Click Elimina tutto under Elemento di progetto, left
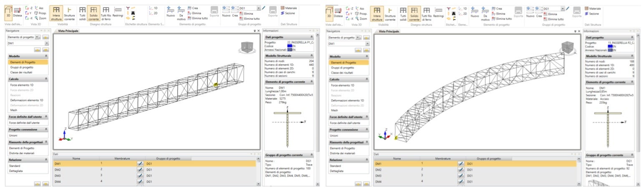The width and height of the screenshot is (644, 189). 197,18
